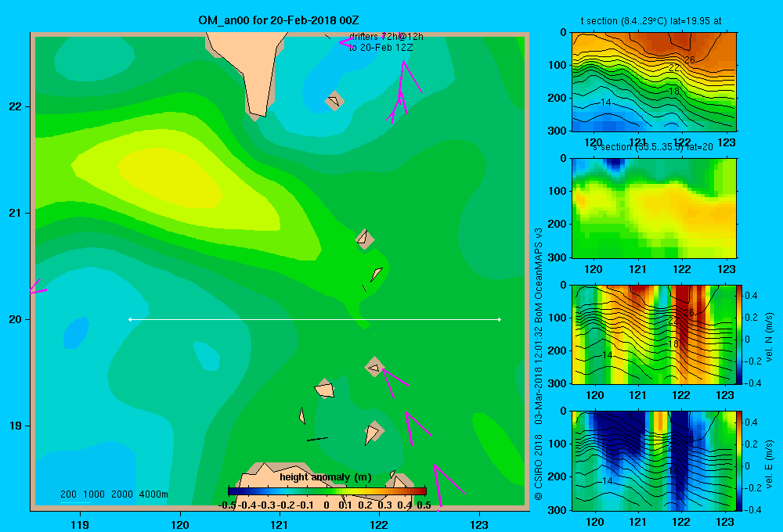Open the vel. E velocity section panel

[x=654, y=461]
